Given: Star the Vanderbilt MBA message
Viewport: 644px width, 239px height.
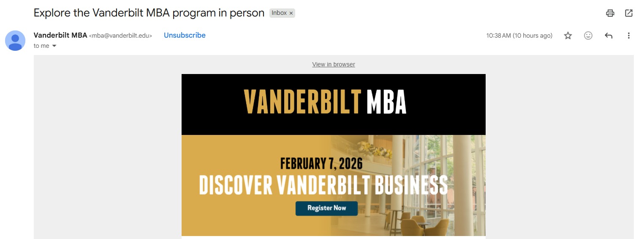Looking at the screenshot, I should click(568, 36).
